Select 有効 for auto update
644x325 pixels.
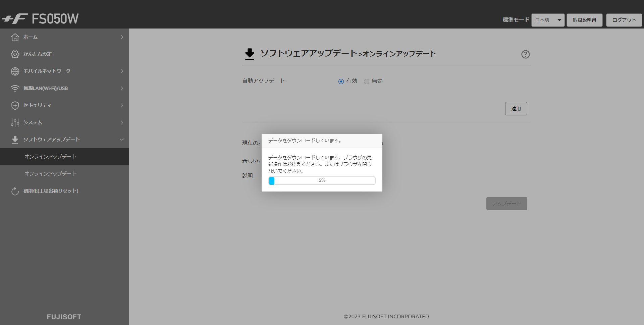tap(341, 81)
